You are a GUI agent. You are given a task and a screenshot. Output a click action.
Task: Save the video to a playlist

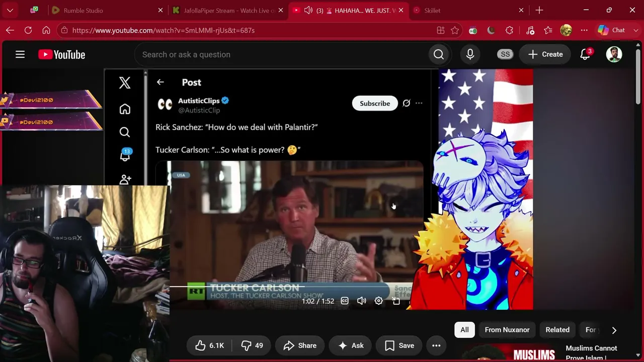[x=399, y=345]
